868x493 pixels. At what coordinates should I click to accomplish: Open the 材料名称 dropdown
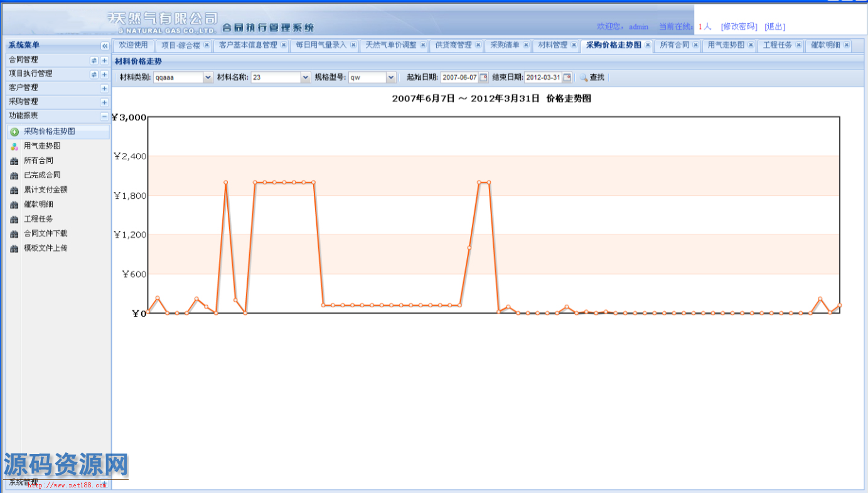pyautogui.click(x=306, y=77)
